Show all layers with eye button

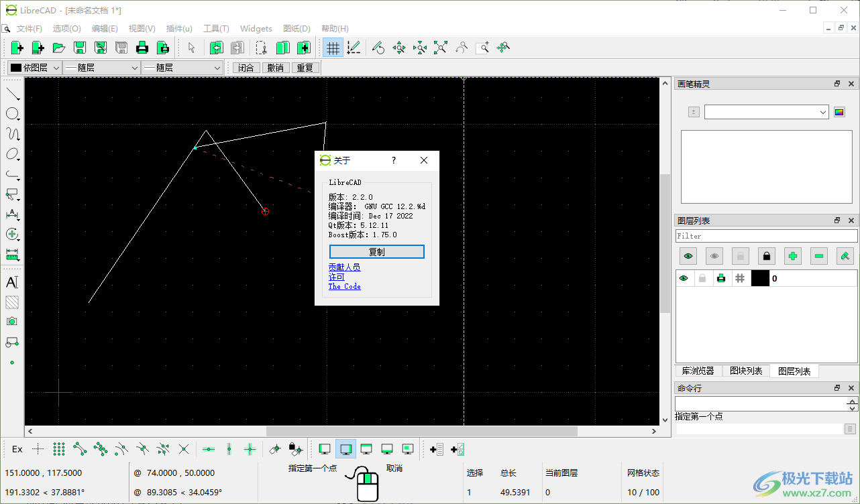[x=688, y=256]
